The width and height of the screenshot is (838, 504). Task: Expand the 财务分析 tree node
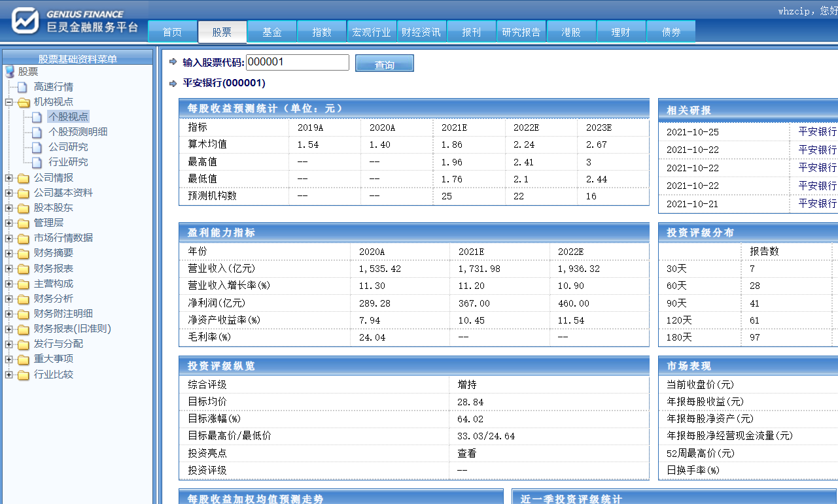tap(9, 299)
